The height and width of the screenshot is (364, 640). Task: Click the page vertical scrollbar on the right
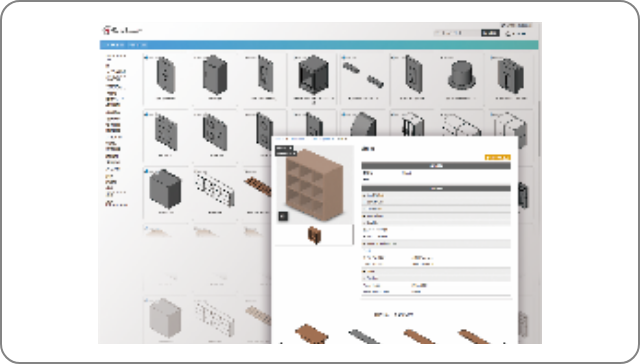pyautogui.click(x=540, y=129)
